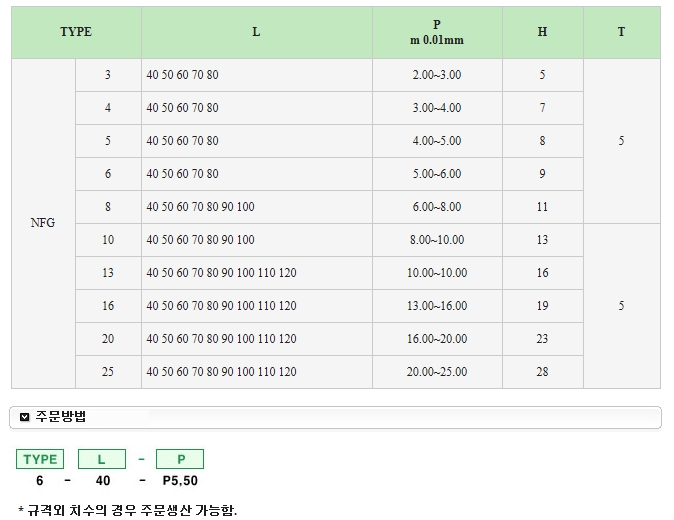Click the P5.50 example value
This screenshot has width=674, height=520.
point(181,480)
